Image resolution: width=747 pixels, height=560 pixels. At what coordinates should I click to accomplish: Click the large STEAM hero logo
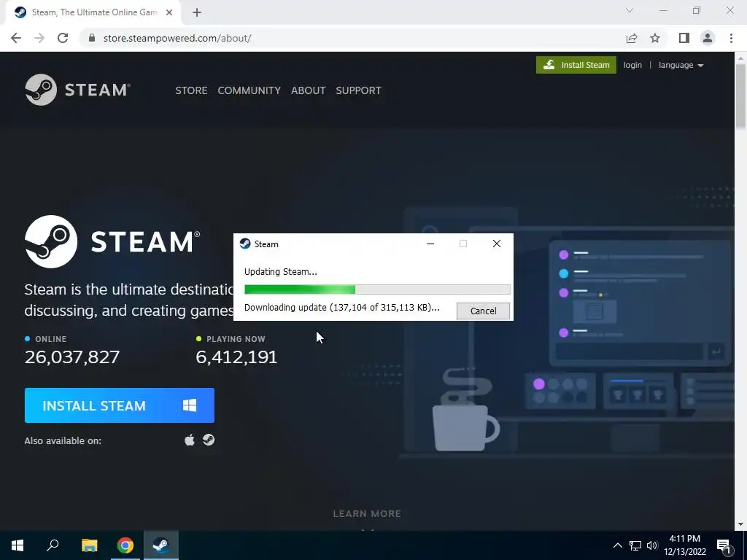tap(112, 241)
